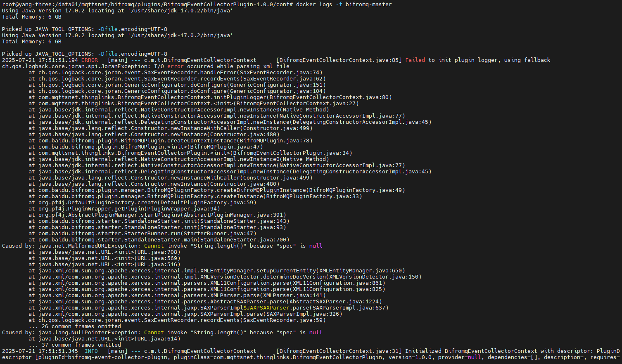Click the 'URL.java:614' stack frame

coord(104,339)
